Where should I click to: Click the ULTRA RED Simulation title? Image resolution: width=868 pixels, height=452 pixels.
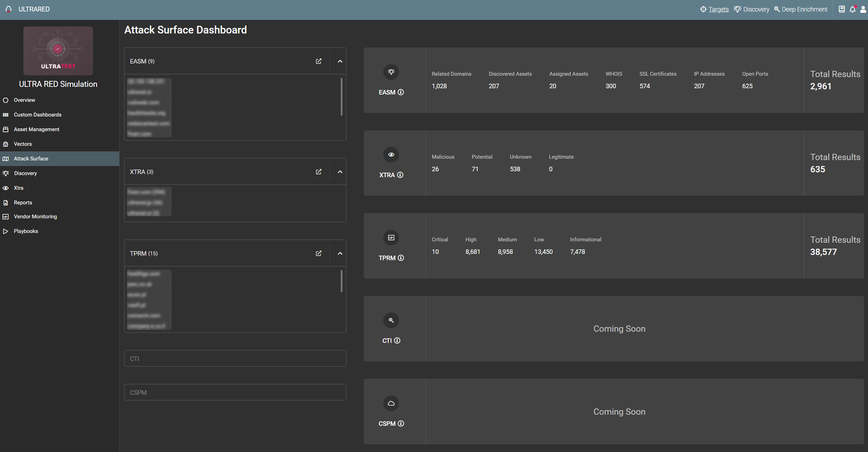58,84
